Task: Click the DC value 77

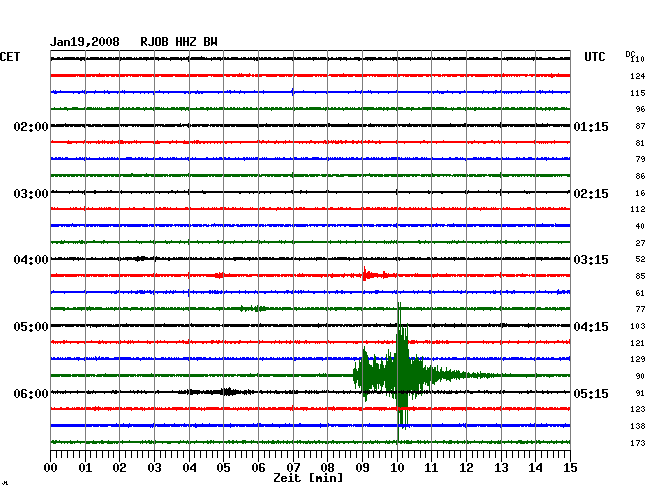Action: pyautogui.click(x=640, y=309)
